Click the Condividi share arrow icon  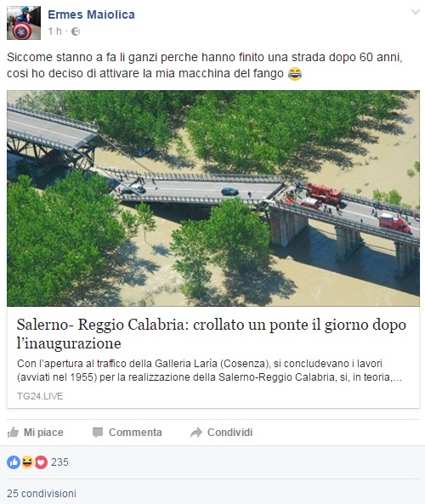coord(196,433)
